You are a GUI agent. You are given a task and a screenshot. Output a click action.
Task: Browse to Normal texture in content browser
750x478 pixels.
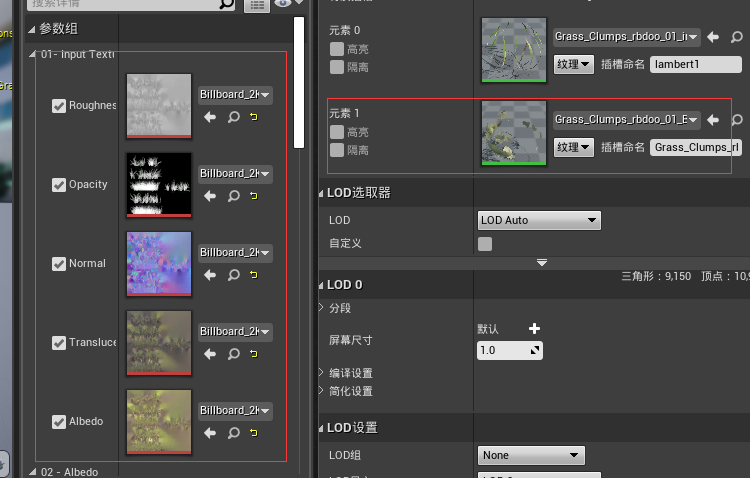click(x=233, y=275)
